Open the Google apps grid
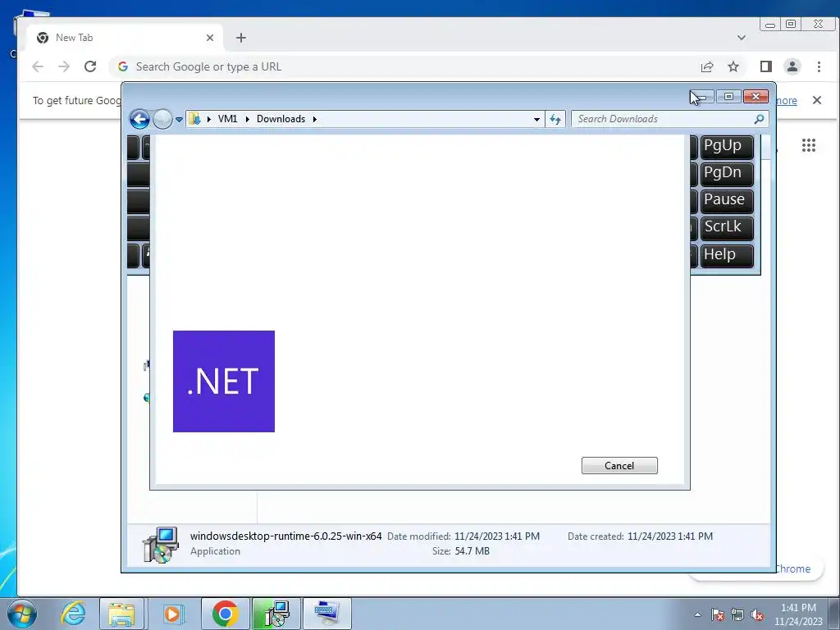Viewport: 840px width, 630px height. [808, 145]
